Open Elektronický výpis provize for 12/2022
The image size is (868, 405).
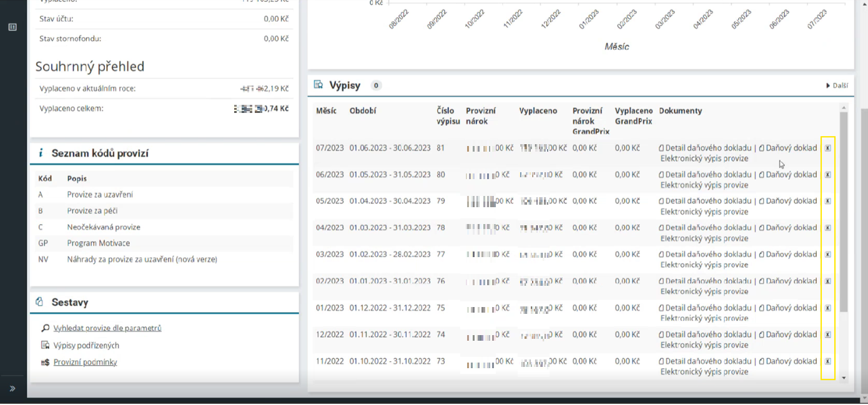pyautogui.click(x=704, y=345)
